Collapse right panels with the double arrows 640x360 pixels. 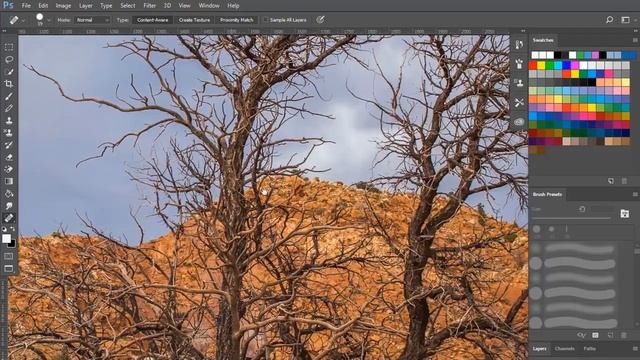click(x=636, y=31)
